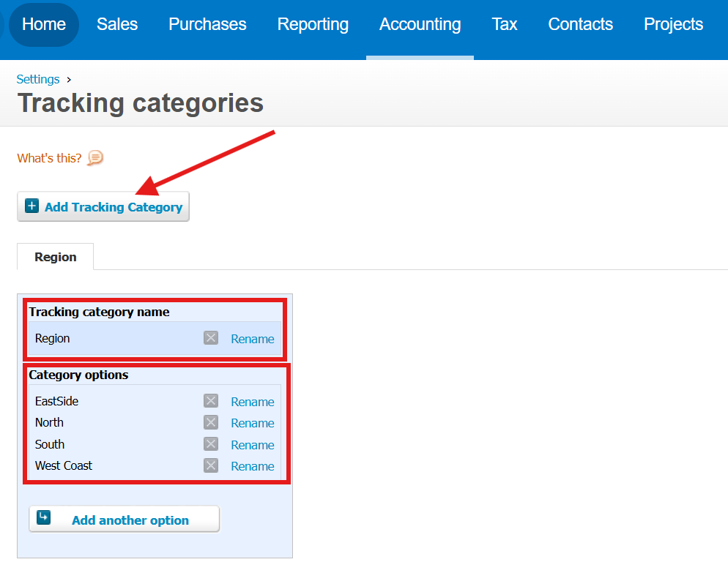Image resolution: width=728 pixels, height=573 pixels.
Task: Rename the Region category name
Action: [x=252, y=338]
